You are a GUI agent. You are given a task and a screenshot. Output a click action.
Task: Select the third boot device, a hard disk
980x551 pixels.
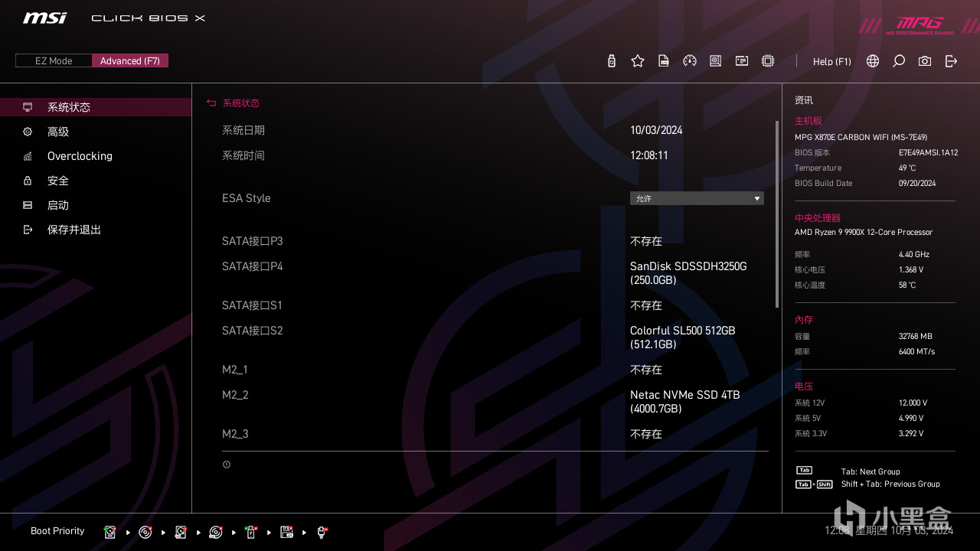(181, 532)
